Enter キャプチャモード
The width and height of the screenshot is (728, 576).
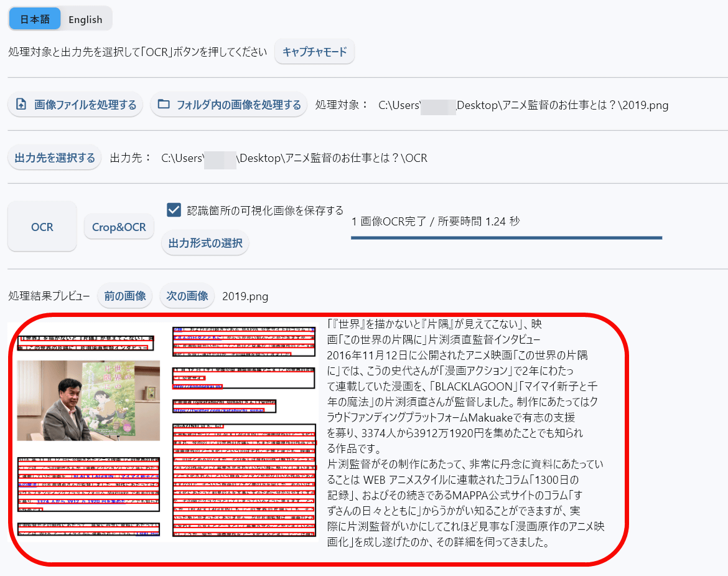click(315, 52)
